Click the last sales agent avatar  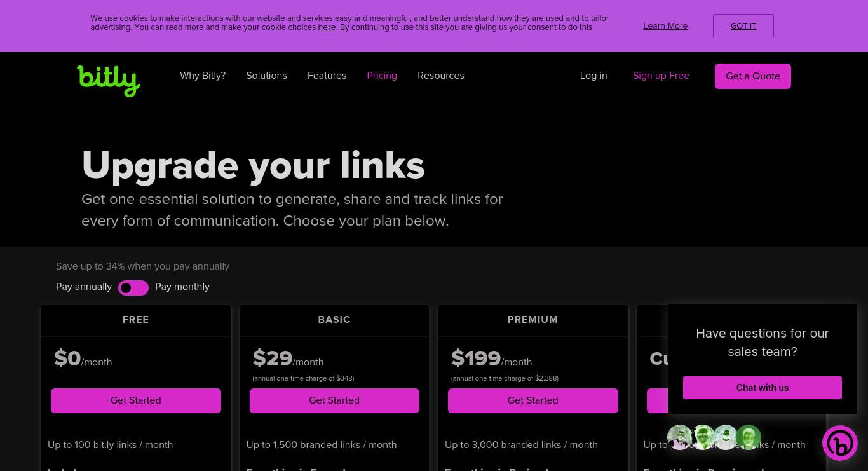tap(749, 437)
